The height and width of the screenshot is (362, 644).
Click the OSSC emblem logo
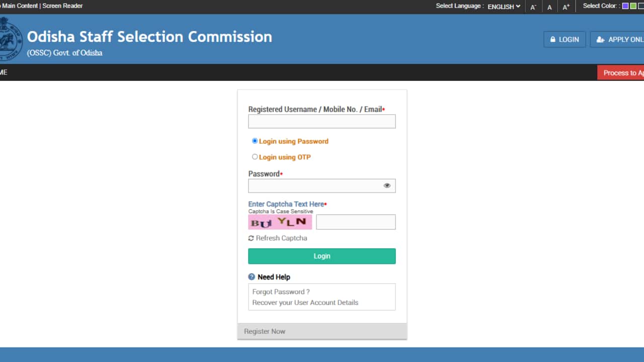(10, 38)
